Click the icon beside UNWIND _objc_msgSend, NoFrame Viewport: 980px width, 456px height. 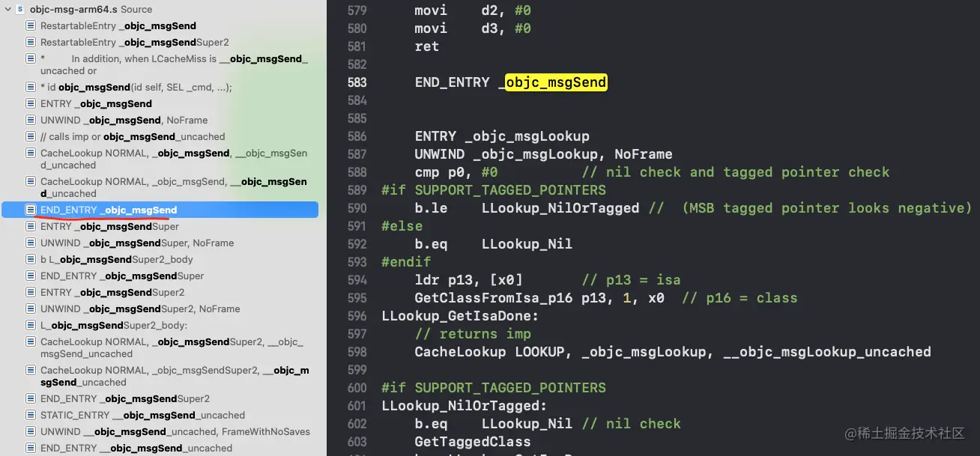tap(31, 120)
